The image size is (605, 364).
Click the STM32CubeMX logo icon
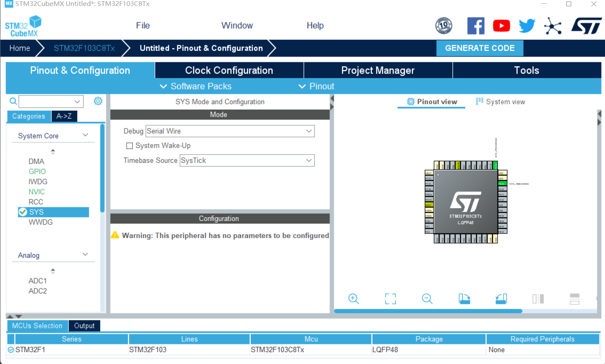pyautogui.click(x=23, y=25)
